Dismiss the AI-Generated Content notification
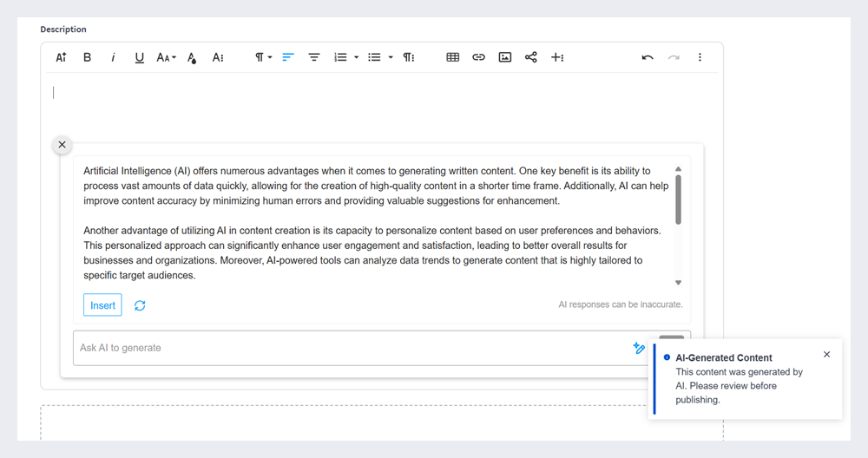 pyautogui.click(x=826, y=355)
